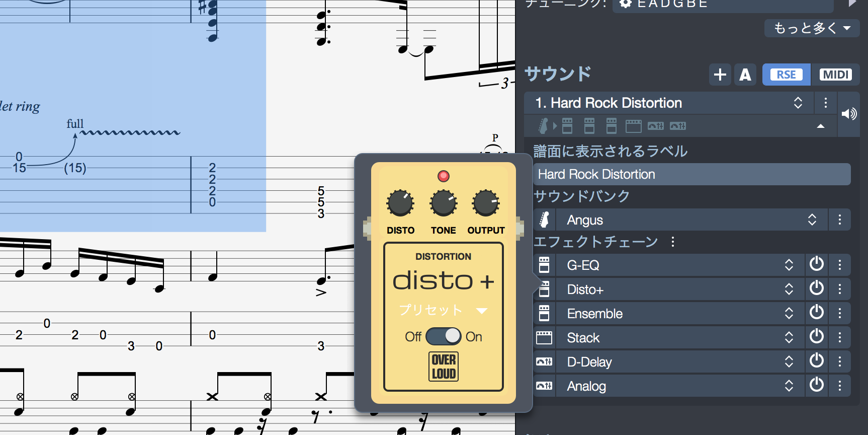Toggle the Disto+ pedal Off/On switch
The width and height of the screenshot is (868, 435).
(444, 336)
